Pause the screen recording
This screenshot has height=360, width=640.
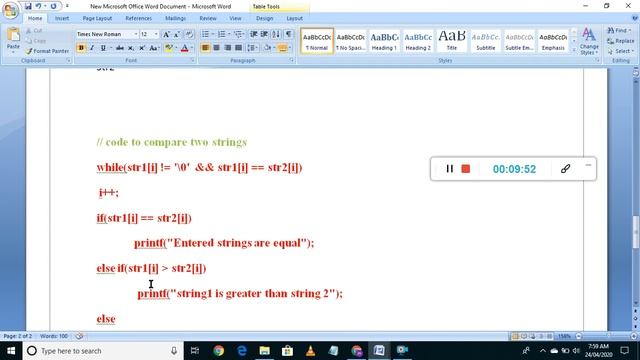tap(449, 169)
